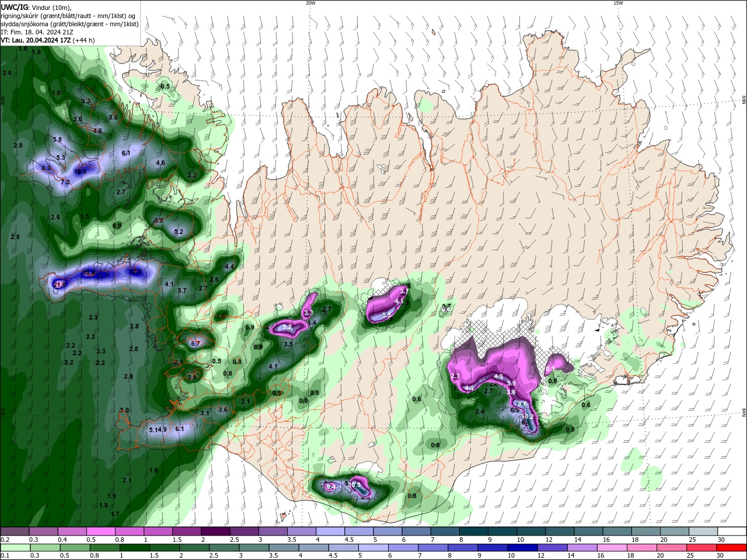Click the "0.7" precipitation value
The image size is (747, 560).
446,306
